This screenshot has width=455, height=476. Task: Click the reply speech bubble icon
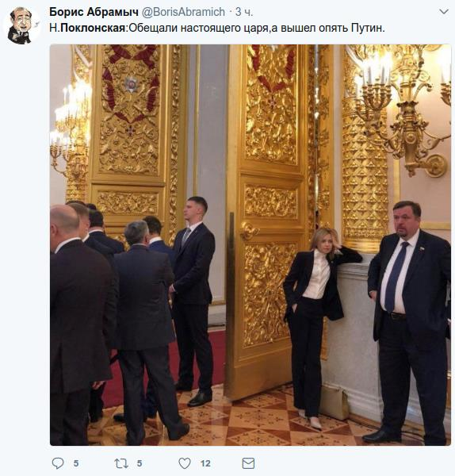click(x=58, y=463)
